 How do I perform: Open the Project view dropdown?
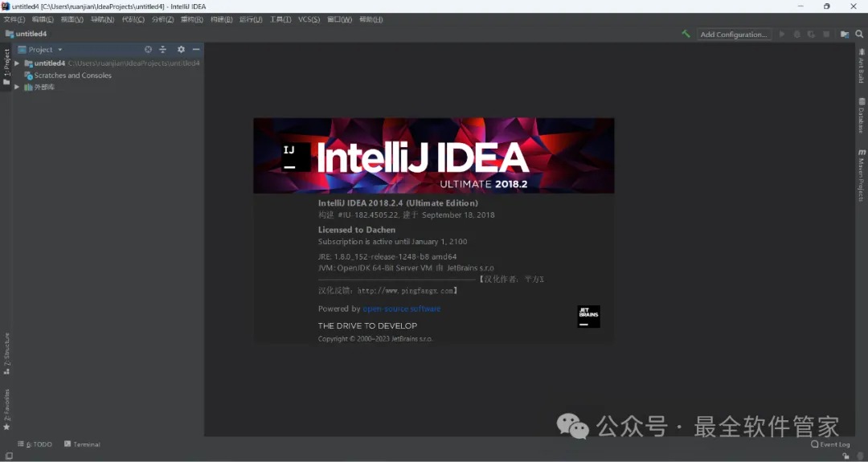click(x=40, y=49)
